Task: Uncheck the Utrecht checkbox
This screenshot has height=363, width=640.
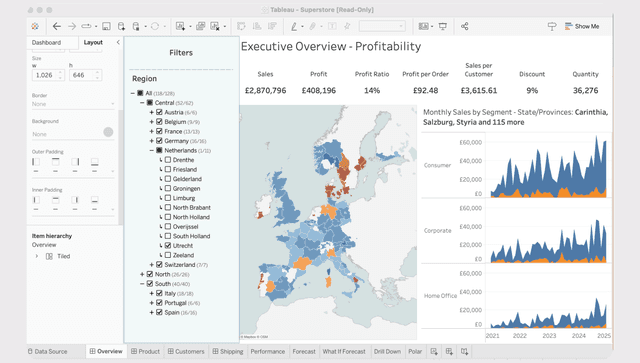Action: pos(168,245)
